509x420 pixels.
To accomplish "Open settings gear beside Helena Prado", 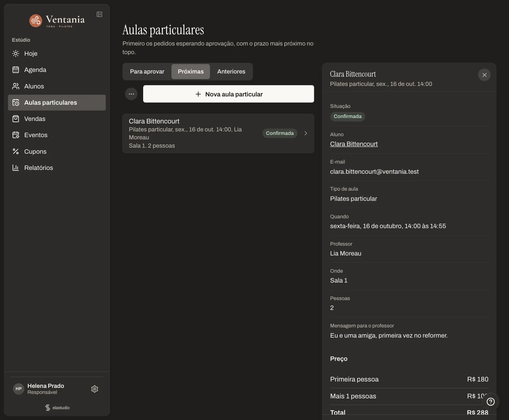I will pyautogui.click(x=94, y=389).
